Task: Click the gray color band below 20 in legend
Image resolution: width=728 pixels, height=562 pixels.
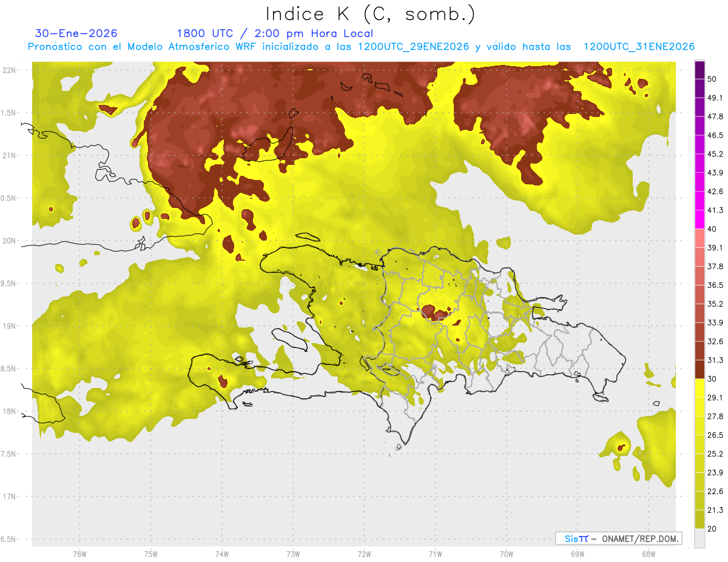Action: pos(700,538)
